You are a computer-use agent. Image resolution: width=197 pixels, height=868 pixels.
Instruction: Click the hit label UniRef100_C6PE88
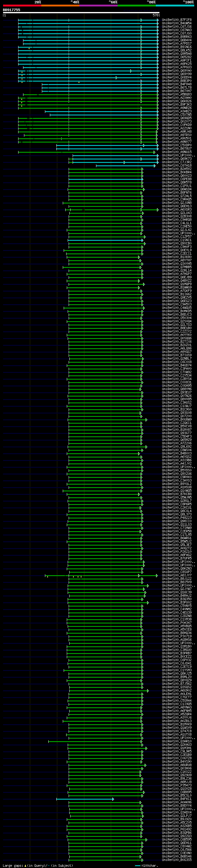pos(177,179)
